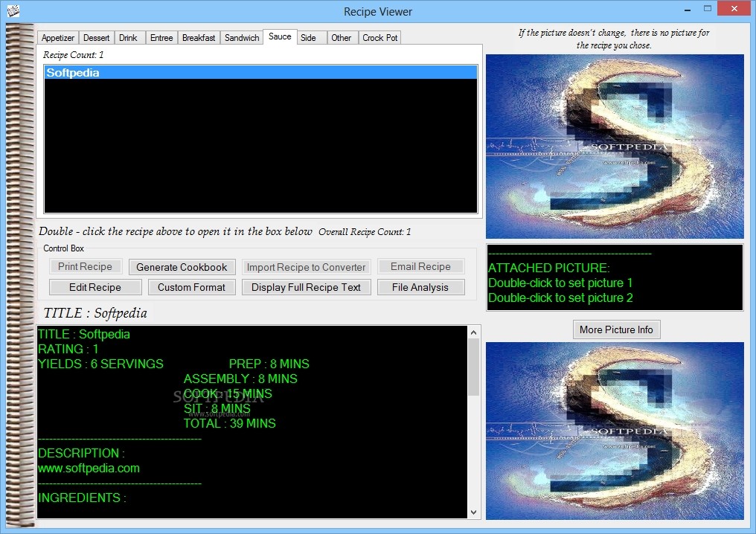Screen dimensions: 756x534
Task: Open Edit Recipe
Action: pyautogui.click(x=95, y=287)
